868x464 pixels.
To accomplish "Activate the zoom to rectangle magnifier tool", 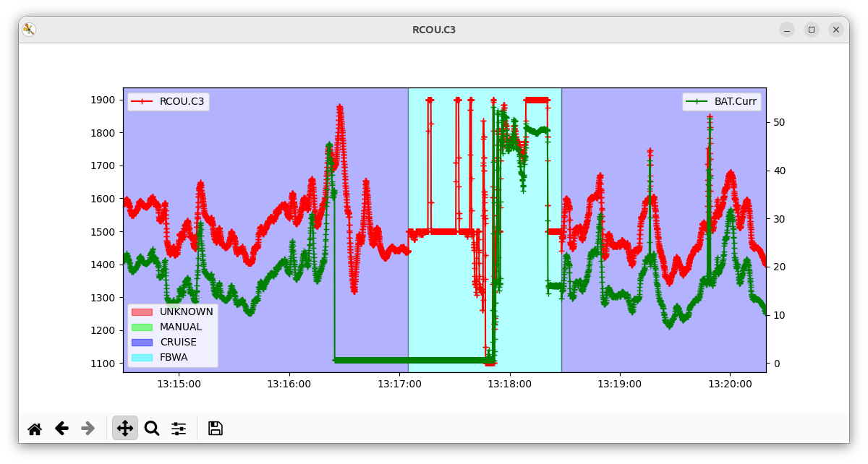I will pyautogui.click(x=152, y=429).
